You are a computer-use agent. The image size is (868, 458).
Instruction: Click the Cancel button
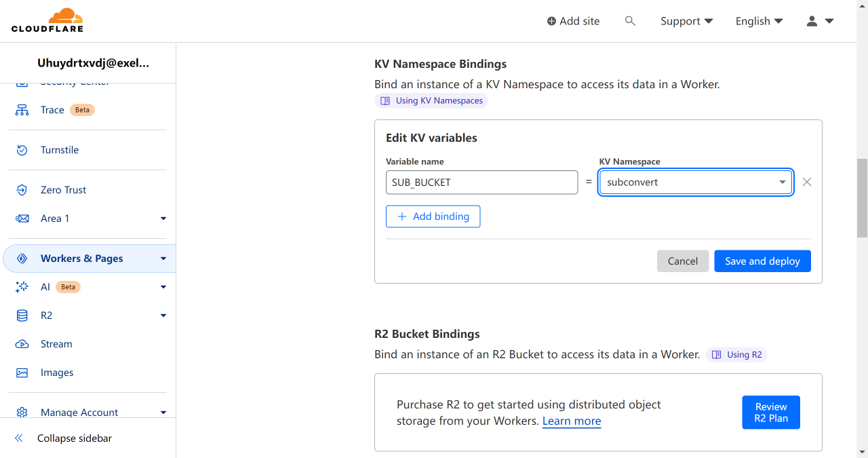click(683, 261)
